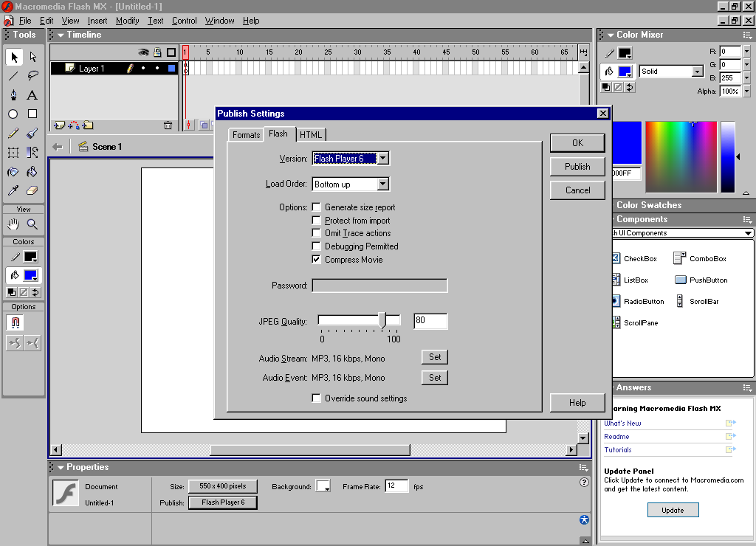Viewport: 756px width, 546px height.
Task: Pick a hue in the Color Mixer spectrum
Action: click(x=681, y=157)
